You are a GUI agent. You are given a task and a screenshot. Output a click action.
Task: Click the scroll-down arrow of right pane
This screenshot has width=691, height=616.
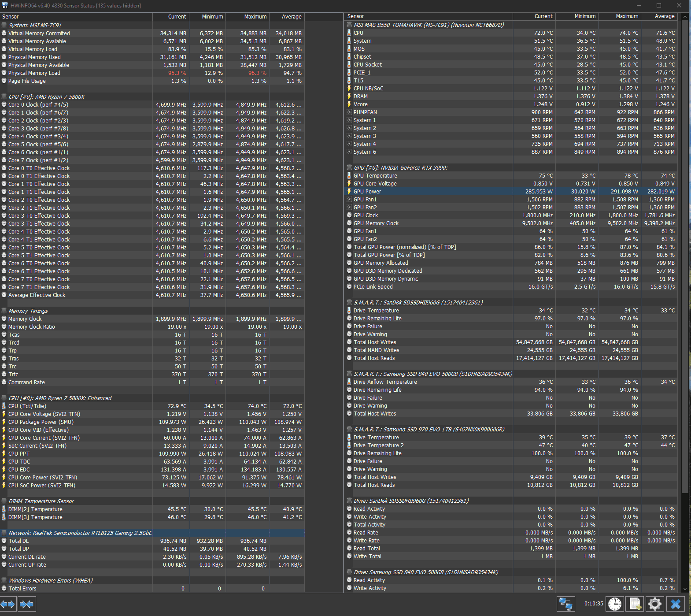tap(685, 589)
